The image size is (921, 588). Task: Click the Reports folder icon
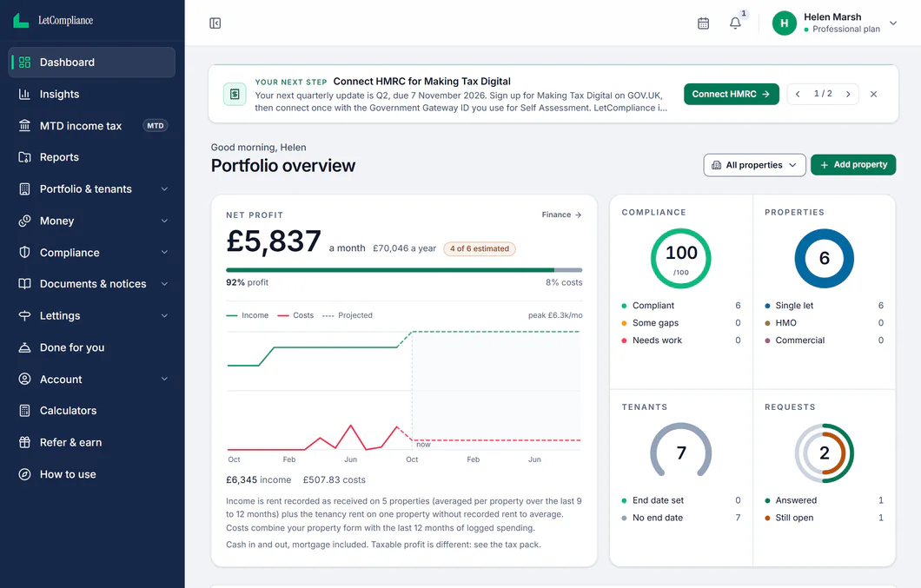(24, 157)
